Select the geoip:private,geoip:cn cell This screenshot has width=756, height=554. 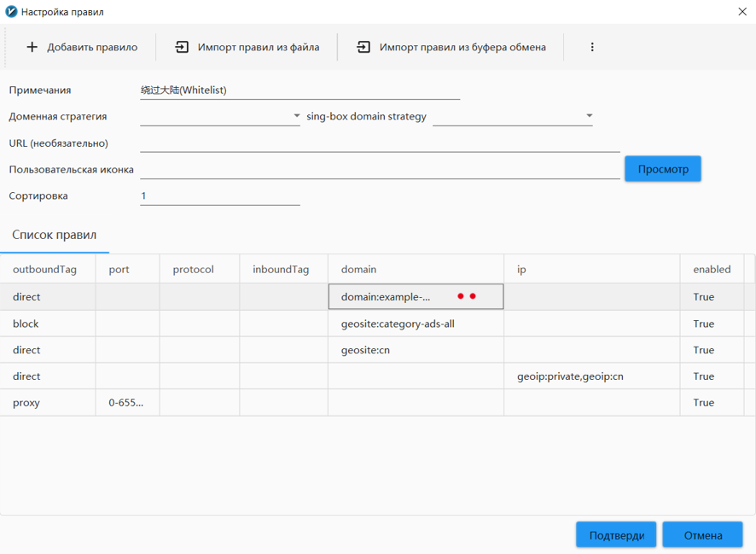click(x=570, y=376)
